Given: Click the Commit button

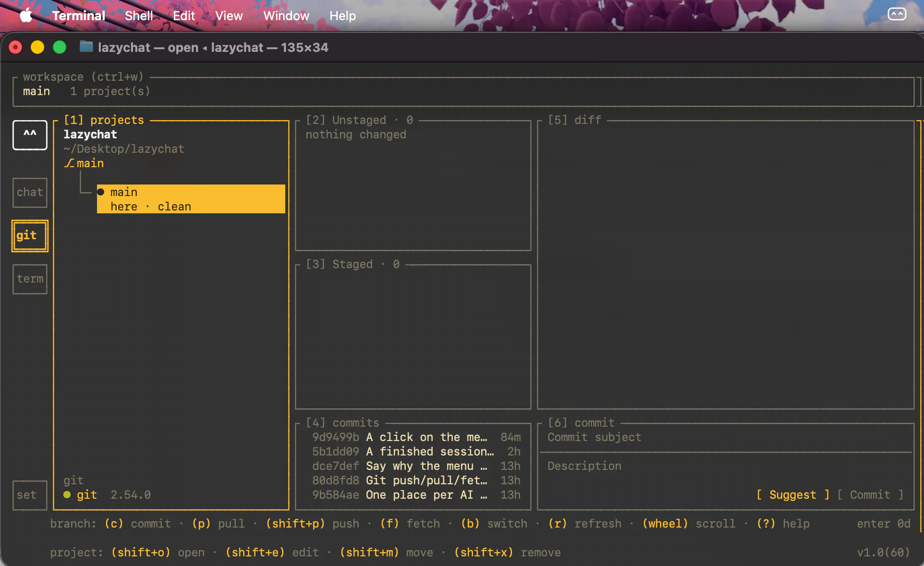Looking at the screenshot, I should [x=870, y=494].
